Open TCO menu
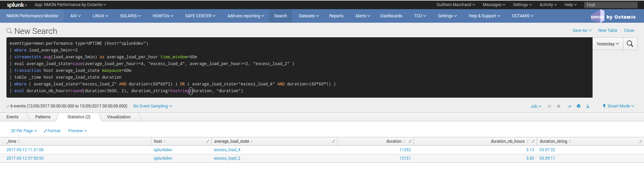Screen dimensions: 644x179 coord(420,16)
